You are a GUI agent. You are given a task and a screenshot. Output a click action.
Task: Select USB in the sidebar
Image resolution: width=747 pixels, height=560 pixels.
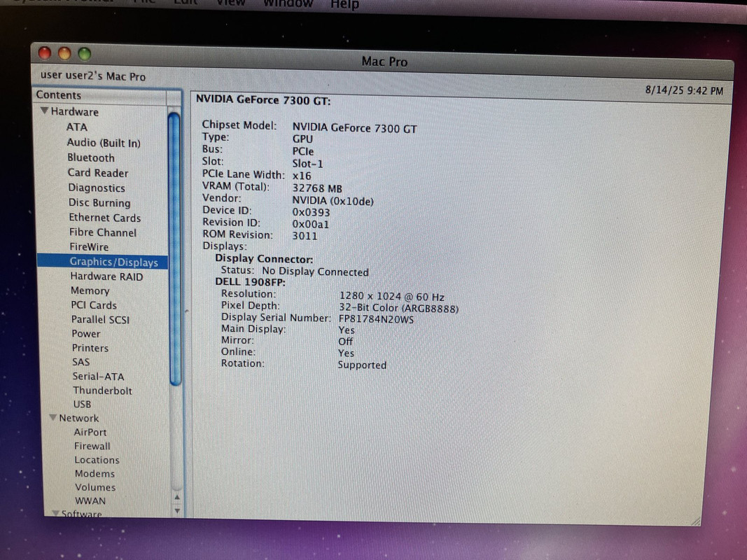(x=82, y=404)
